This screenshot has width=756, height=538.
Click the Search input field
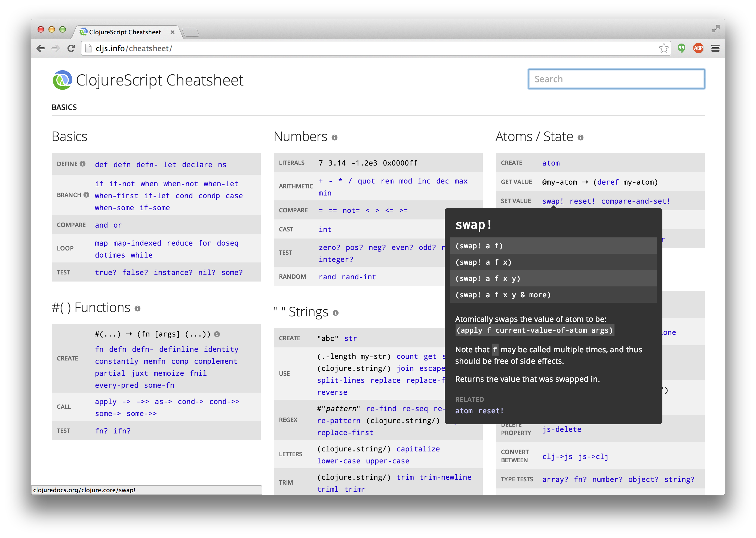[616, 79]
